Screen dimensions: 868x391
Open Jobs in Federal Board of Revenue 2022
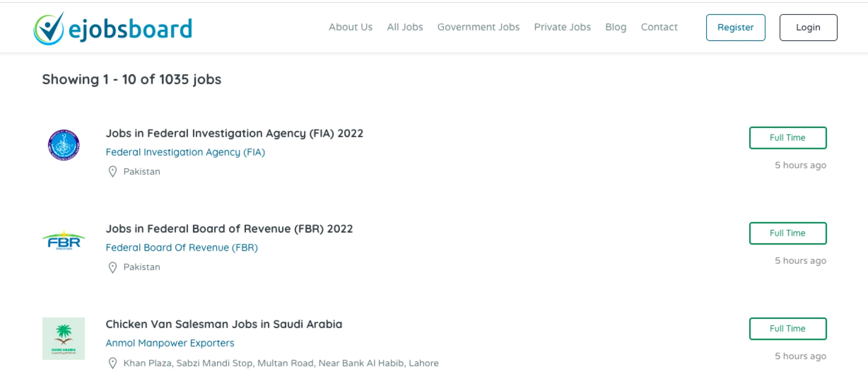point(229,229)
